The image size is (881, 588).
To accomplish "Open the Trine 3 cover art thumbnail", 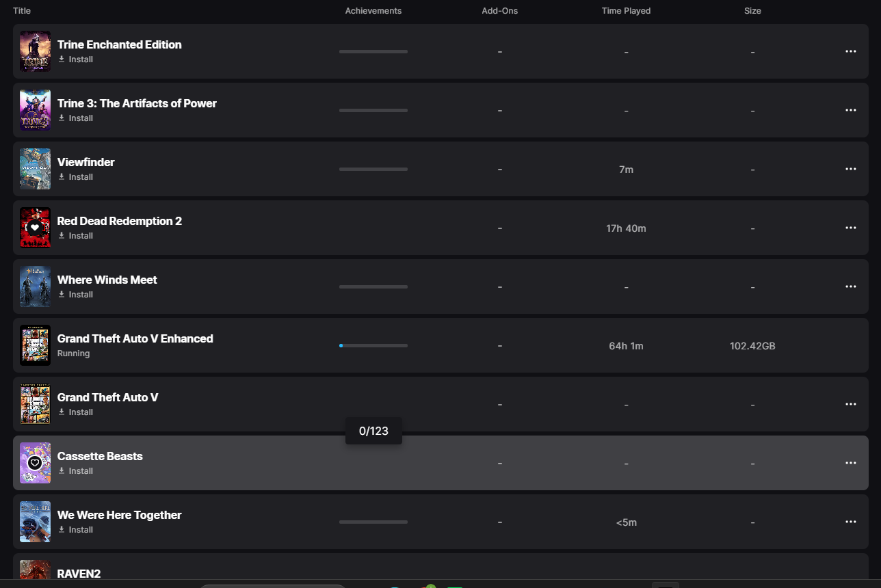I will [35, 110].
